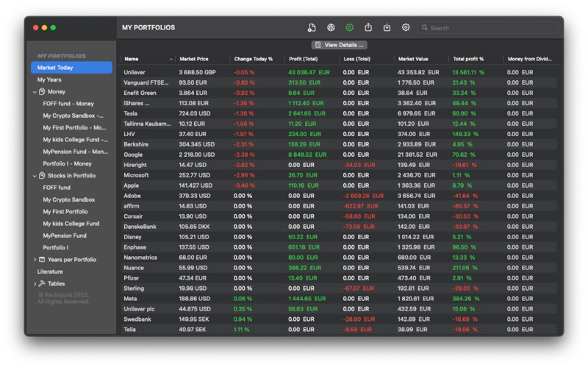The image size is (588, 368).
Task: Click Telia in the Name column
Action: coord(130,330)
